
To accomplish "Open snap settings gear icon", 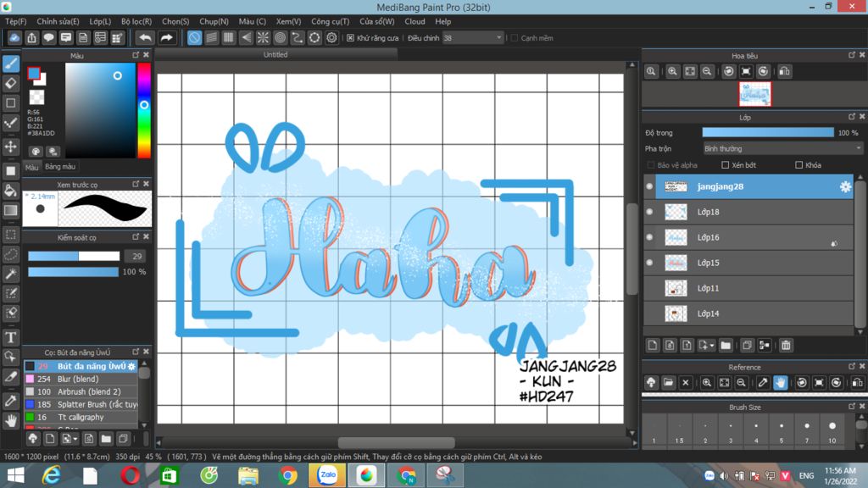I will click(x=331, y=37).
